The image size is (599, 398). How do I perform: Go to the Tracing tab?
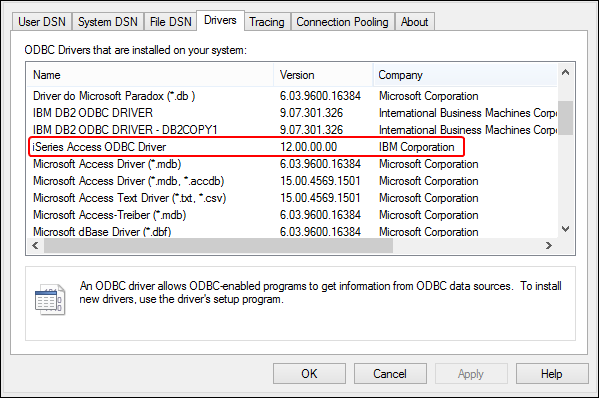pos(267,22)
